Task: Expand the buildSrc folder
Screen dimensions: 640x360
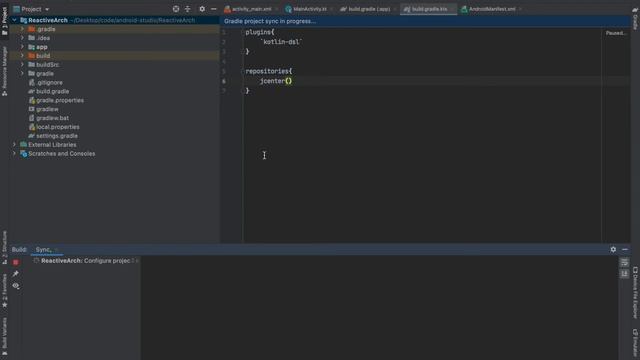Action: point(22,64)
